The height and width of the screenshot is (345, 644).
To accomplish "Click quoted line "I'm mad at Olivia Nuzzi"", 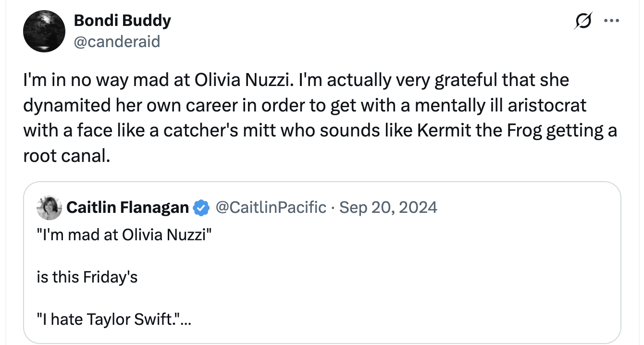I will (x=124, y=235).
